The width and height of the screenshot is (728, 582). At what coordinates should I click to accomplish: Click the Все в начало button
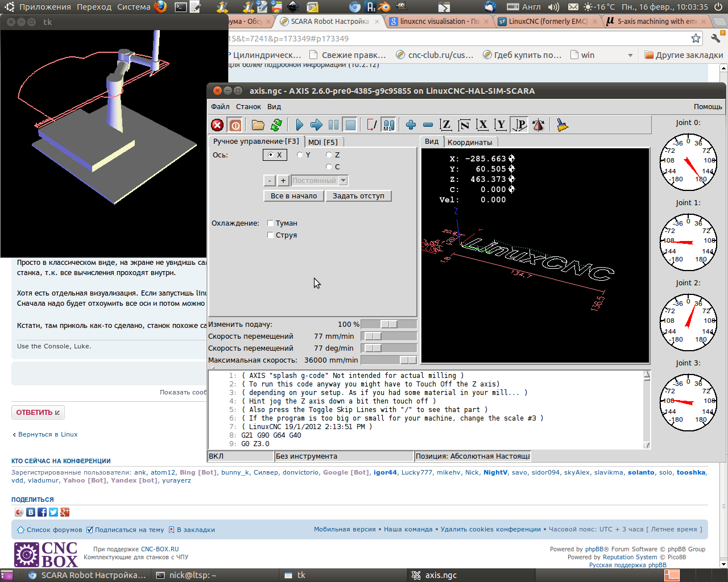(x=293, y=196)
